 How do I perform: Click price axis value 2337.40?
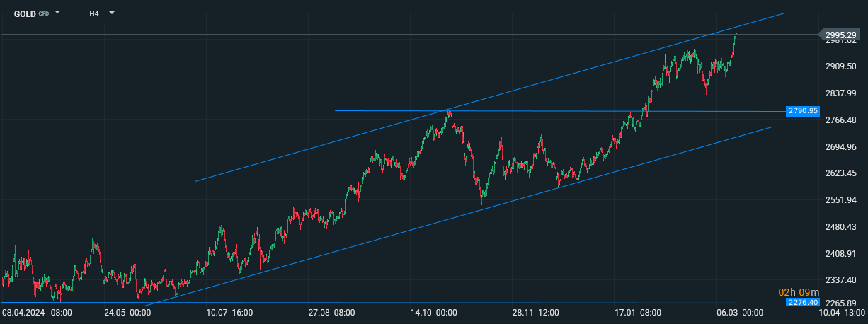[840, 280]
